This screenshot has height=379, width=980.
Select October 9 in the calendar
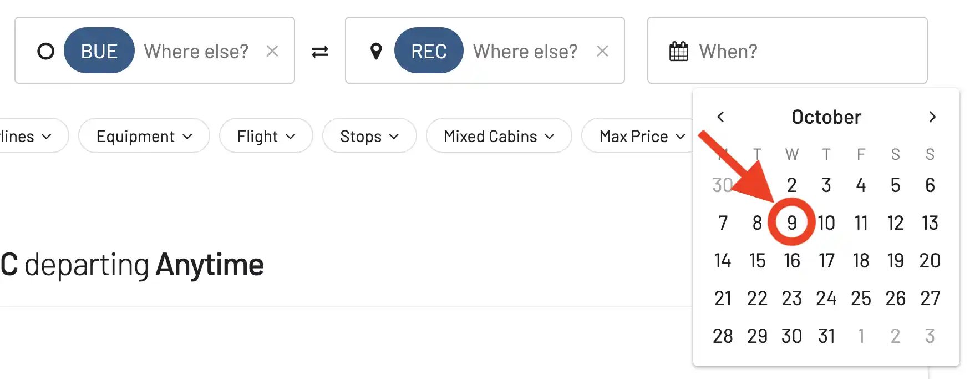click(x=792, y=223)
